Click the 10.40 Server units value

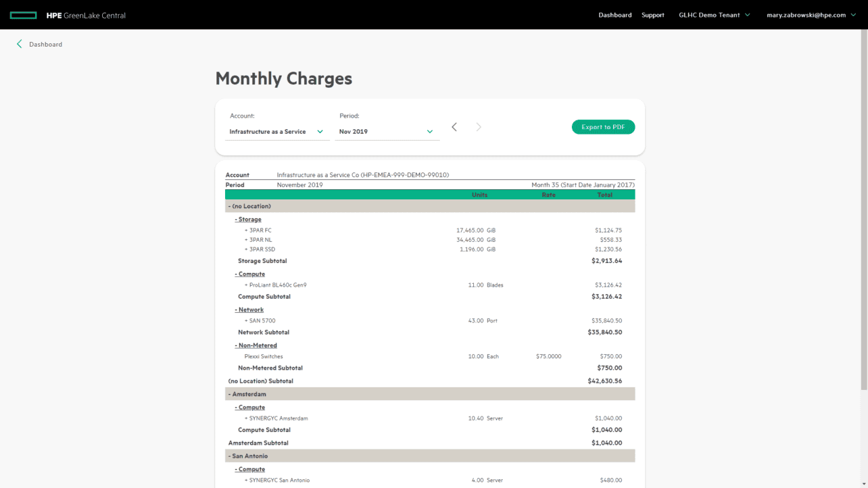click(485, 418)
